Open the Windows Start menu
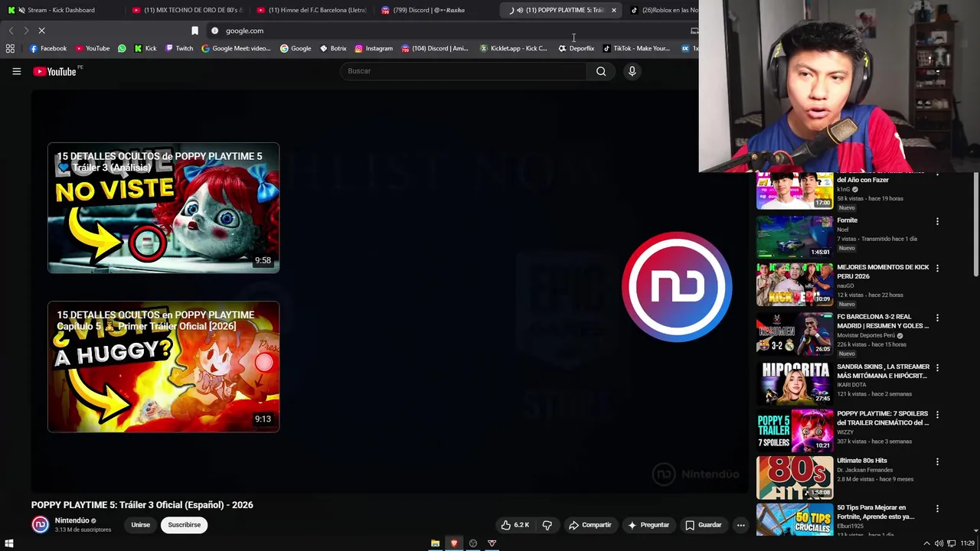 [9, 543]
